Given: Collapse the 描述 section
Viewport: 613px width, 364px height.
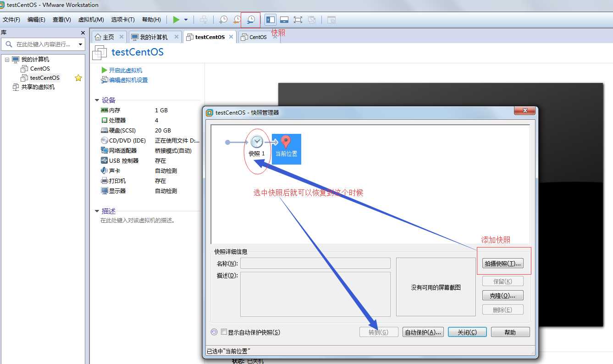Looking at the screenshot, I should pyautogui.click(x=97, y=211).
